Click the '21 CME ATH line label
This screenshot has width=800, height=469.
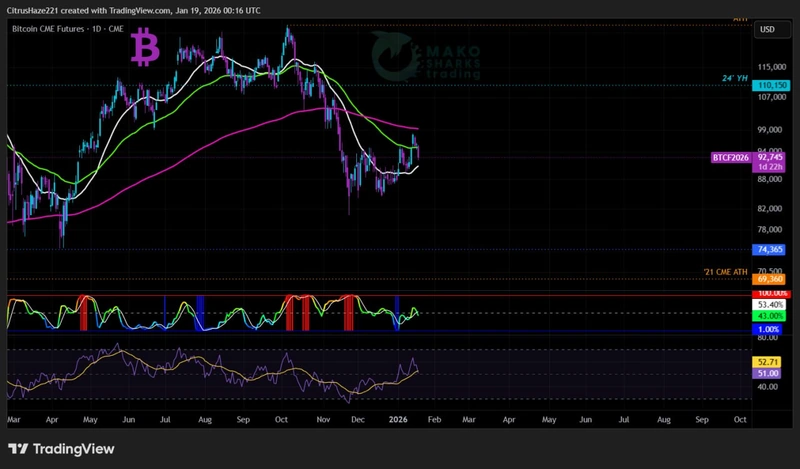727,272
